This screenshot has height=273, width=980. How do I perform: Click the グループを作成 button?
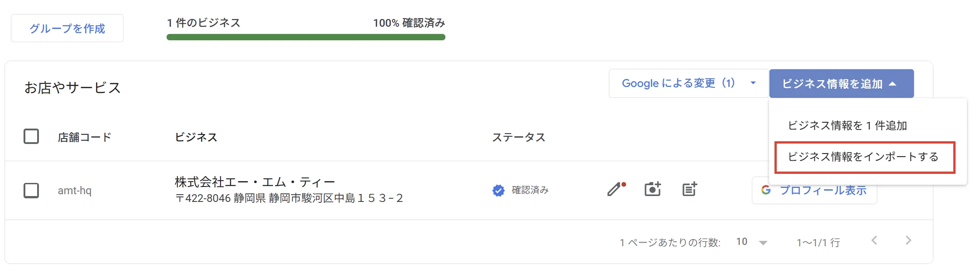[67, 29]
